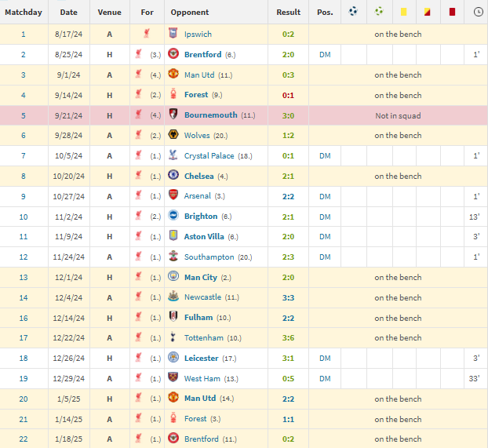Screen dimensions: 488x448
Task: Click matchday number 19
Action: click(x=24, y=379)
